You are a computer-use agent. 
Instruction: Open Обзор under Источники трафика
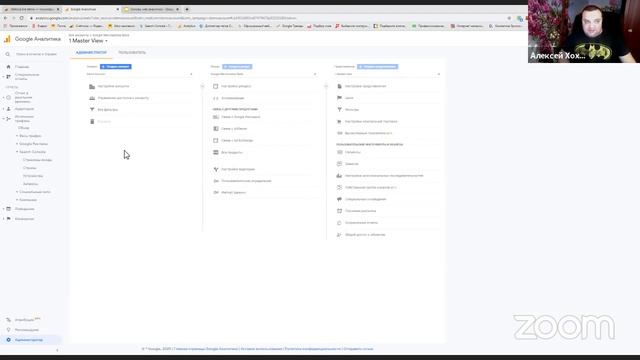(x=24, y=128)
